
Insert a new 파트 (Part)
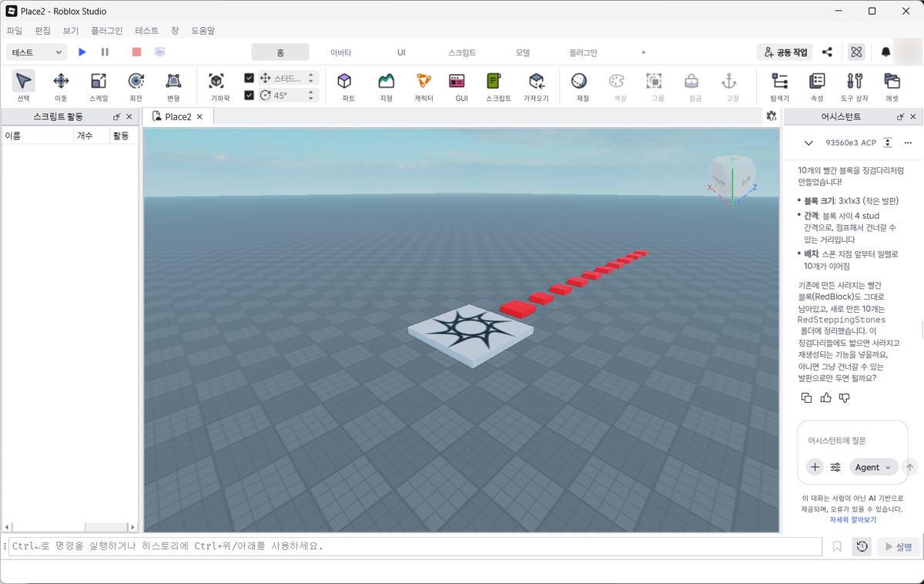tap(348, 87)
